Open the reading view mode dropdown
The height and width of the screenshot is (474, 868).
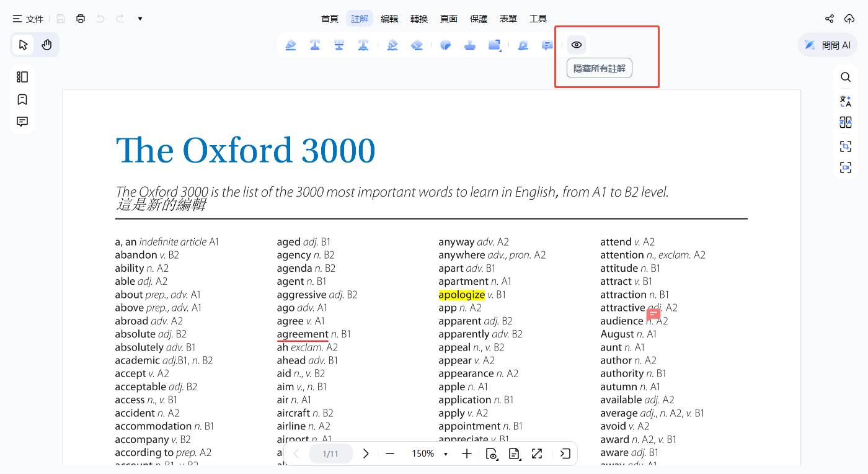[491, 454]
